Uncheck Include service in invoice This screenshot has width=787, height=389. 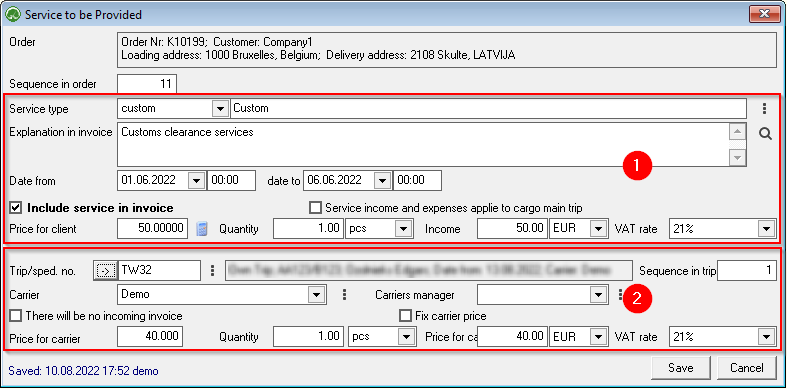coord(16,208)
